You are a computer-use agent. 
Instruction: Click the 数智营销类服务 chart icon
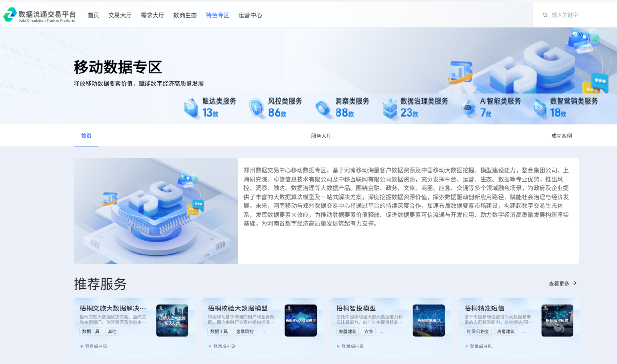coord(540,109)
